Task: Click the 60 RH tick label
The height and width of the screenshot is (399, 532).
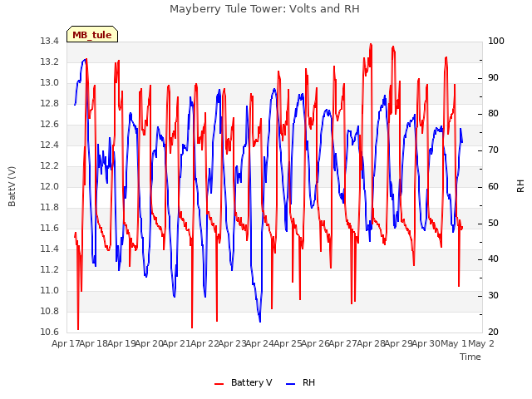Action: click(x=493, y=186)
